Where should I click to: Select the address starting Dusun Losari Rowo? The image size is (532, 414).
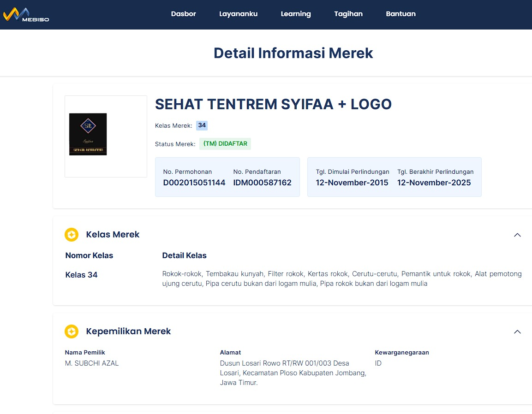pyautogui.click(x=293, y=373)
